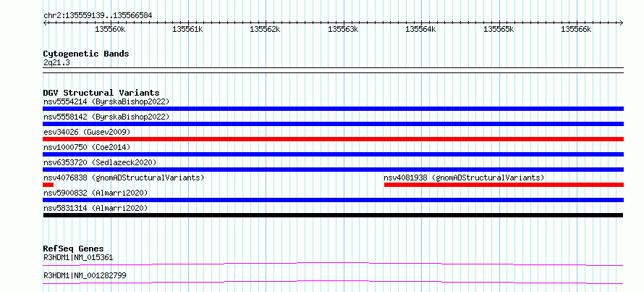Open the nsv5558142 (ByrskaBishop2022) label
The image size is (644, 292).
pos(106,117)
